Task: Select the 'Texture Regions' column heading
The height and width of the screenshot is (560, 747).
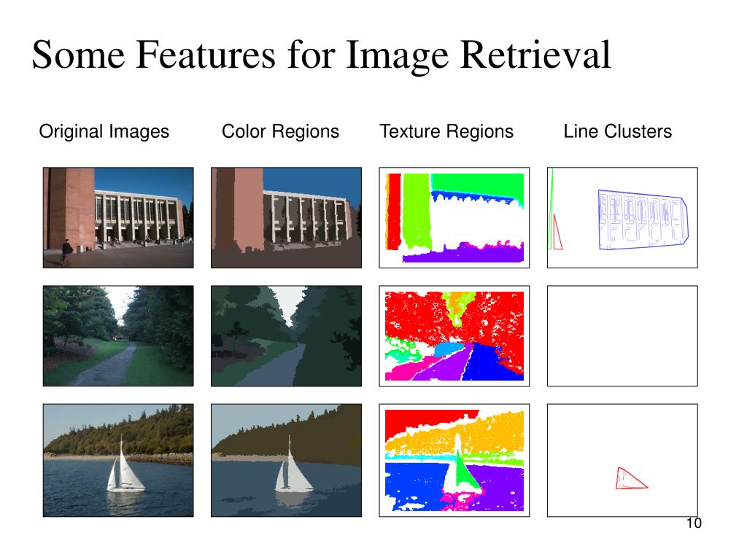Action: (x=446, y=131)
